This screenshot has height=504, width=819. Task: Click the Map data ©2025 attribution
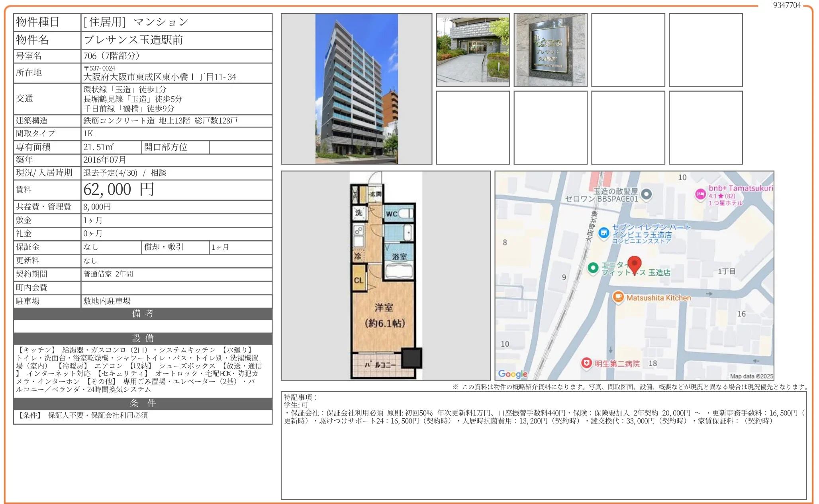point(751,376)
